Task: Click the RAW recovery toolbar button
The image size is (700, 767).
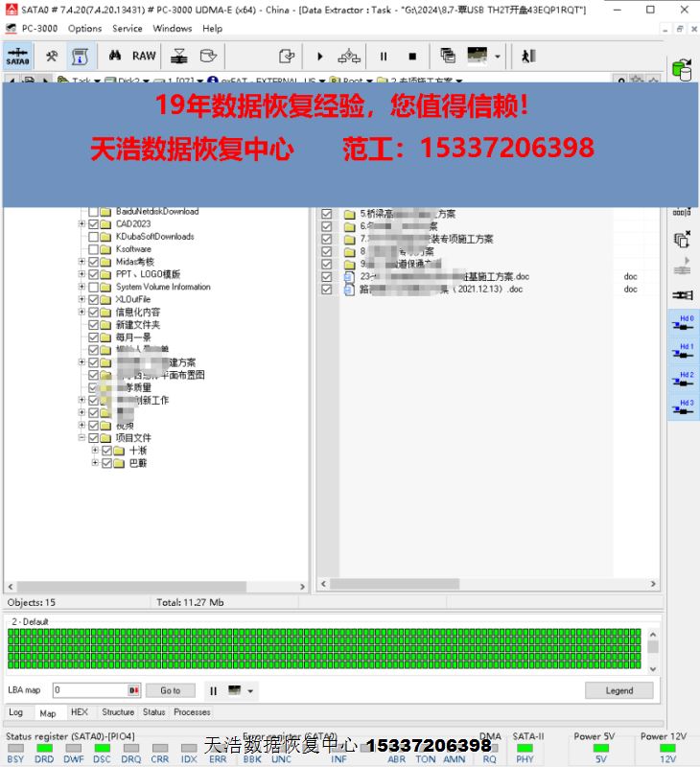Action: [x=144, y=57]
